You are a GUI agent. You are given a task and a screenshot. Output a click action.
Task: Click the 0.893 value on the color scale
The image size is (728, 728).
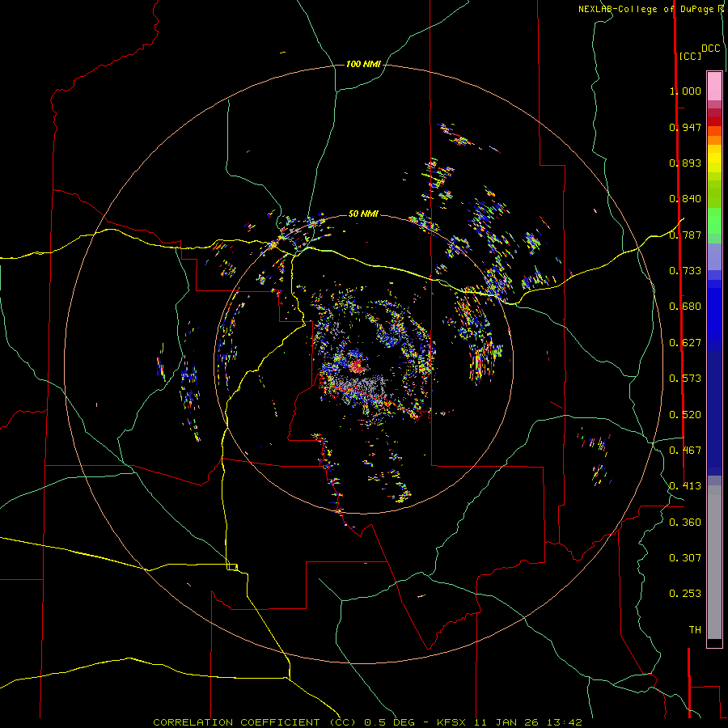click(685, 163)
